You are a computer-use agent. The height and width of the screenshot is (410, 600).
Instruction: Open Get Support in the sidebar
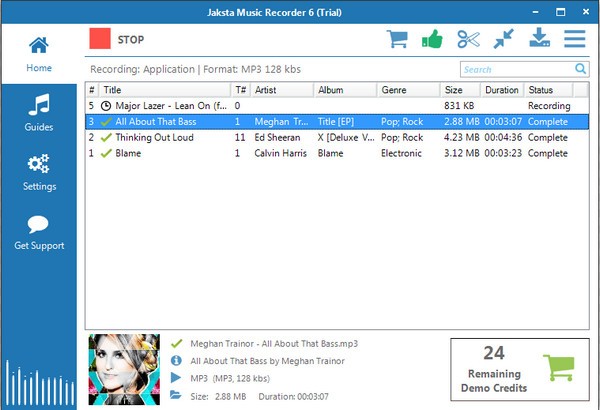[x=39, y=232]
